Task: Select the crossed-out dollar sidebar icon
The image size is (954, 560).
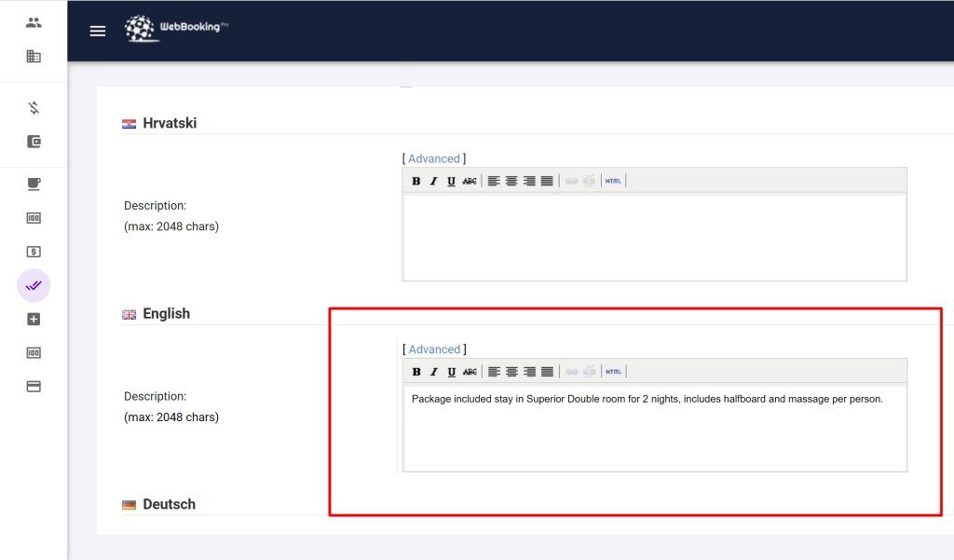Action: click(34, 108)
